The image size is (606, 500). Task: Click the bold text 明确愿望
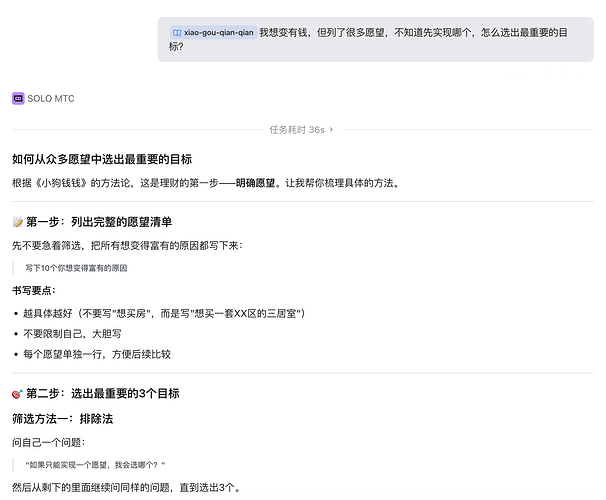(255, 183)
